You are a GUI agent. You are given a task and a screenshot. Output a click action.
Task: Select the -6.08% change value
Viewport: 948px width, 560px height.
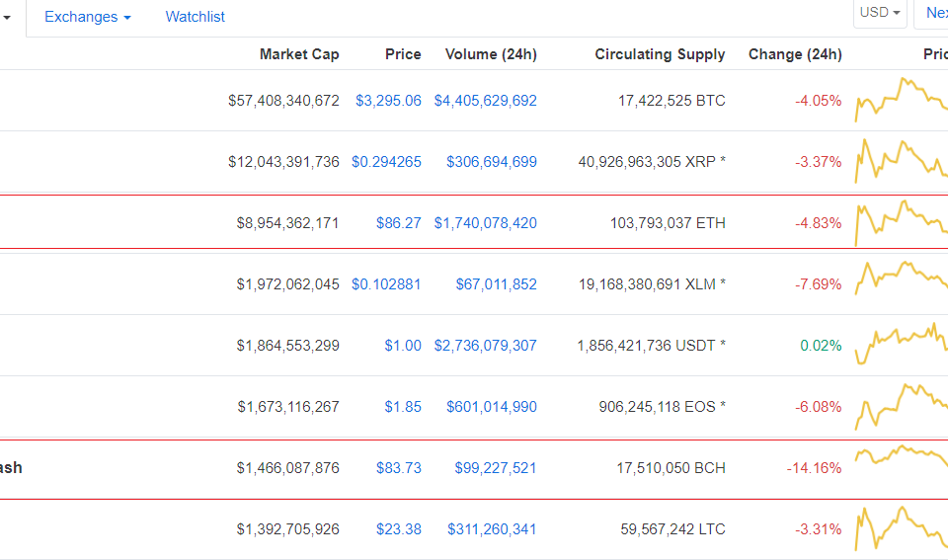pyautogui.click(x=818, y=406)
